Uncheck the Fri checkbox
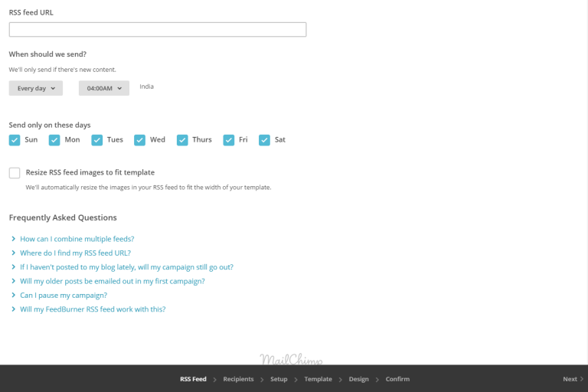The width and height of the screenshot is (588, 392). point(229,140)
